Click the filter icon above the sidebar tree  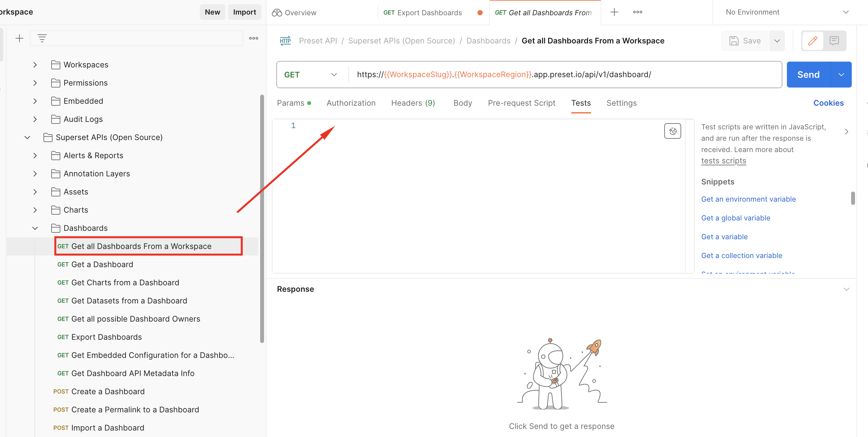(x=42, y=38)
